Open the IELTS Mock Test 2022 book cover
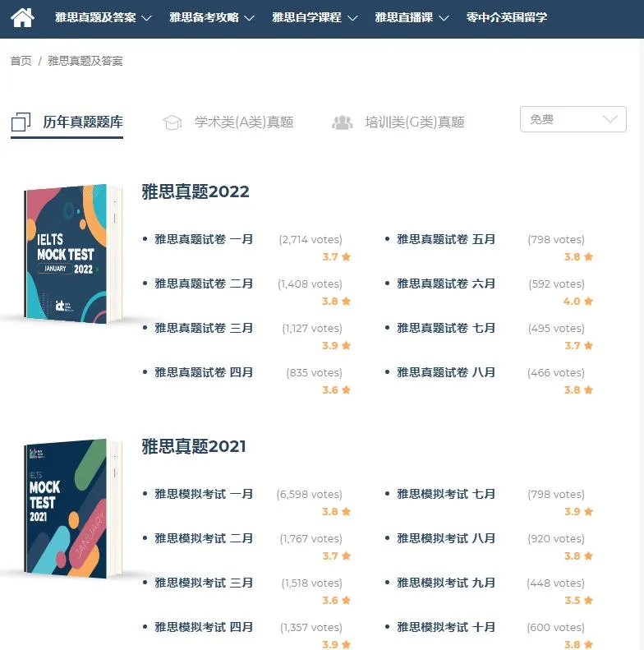Image resolution: width=644 pixels, height=650 pixels. point(73,253)
